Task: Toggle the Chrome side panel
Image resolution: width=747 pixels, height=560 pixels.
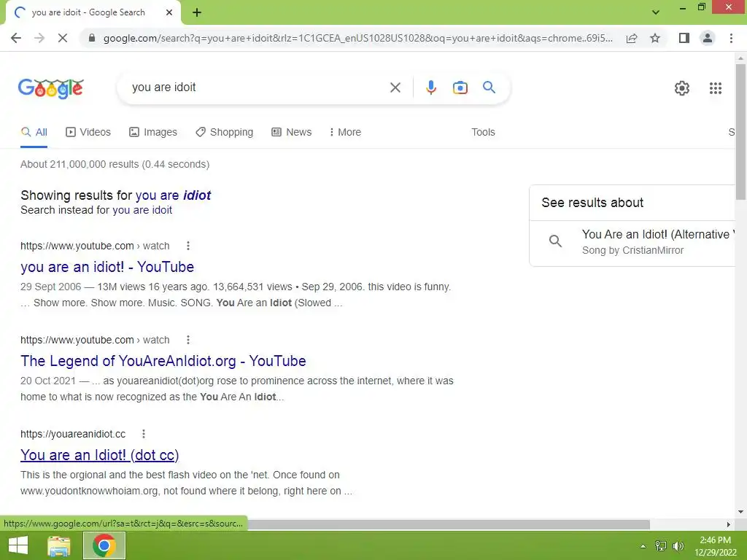Action: click(x=684, y=38)
